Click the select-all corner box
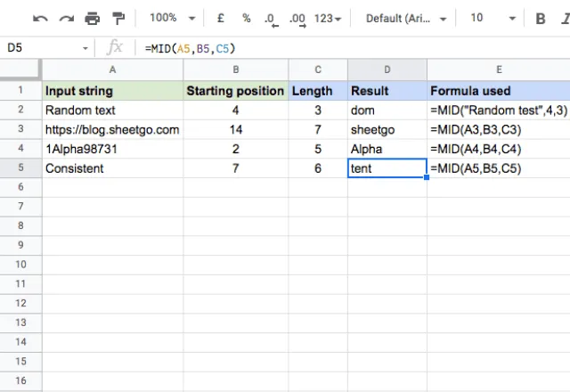Viewport: 570px width, 392px height. click(x=20, y=69)
